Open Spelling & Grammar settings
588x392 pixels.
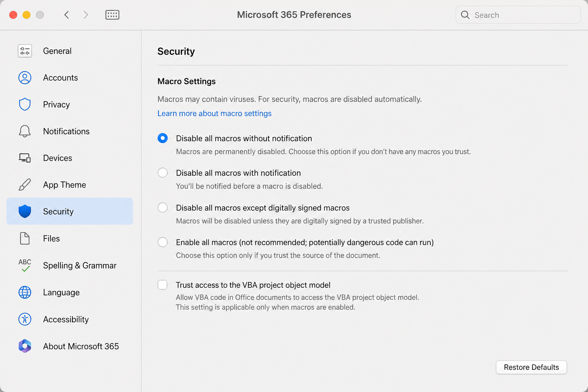pyautogui.click(x=70, y=265)
